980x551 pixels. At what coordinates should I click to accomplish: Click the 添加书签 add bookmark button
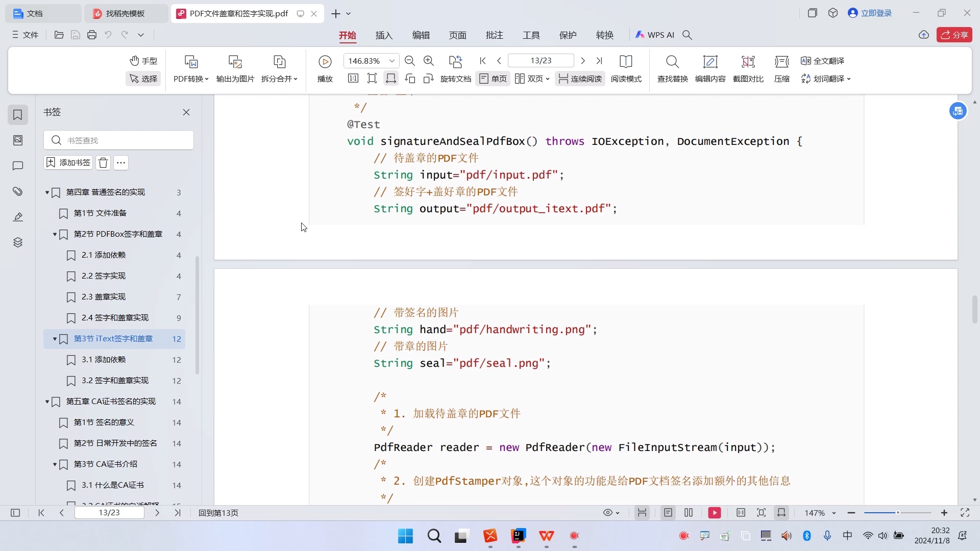67,162
